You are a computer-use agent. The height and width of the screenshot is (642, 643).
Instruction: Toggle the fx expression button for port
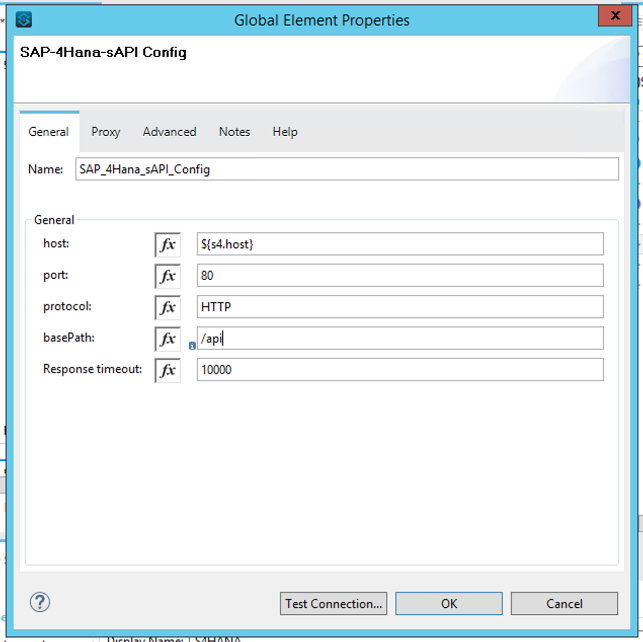[167, 276]
